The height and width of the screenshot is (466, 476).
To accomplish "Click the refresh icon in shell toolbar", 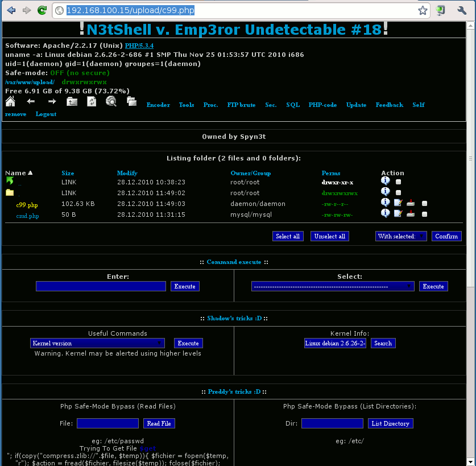I will click(x=92, y=102).
